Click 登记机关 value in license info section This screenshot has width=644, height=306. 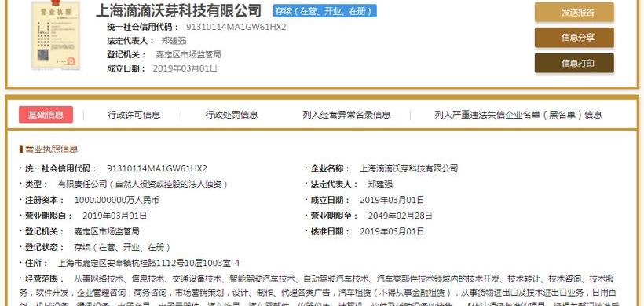107,231
